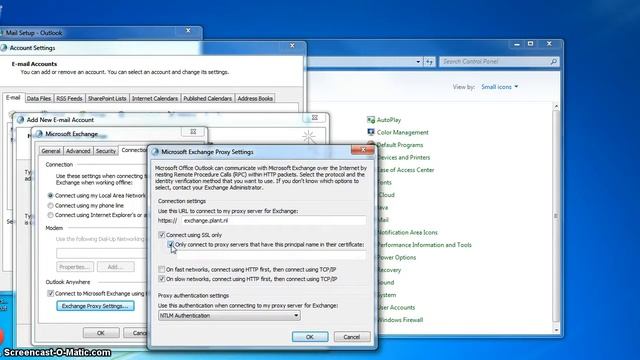Open the Data Files tab in Account Settings

(x=39, y=98)
